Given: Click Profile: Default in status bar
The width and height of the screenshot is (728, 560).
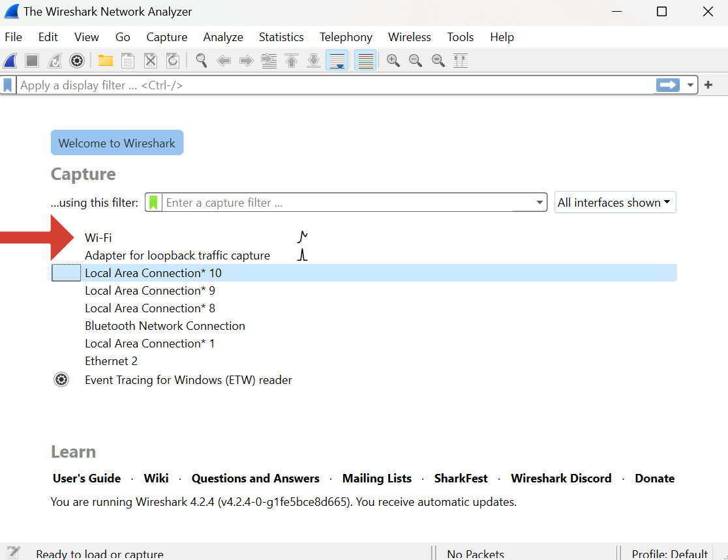Looking at the screenshot, I should coord(669,553).
